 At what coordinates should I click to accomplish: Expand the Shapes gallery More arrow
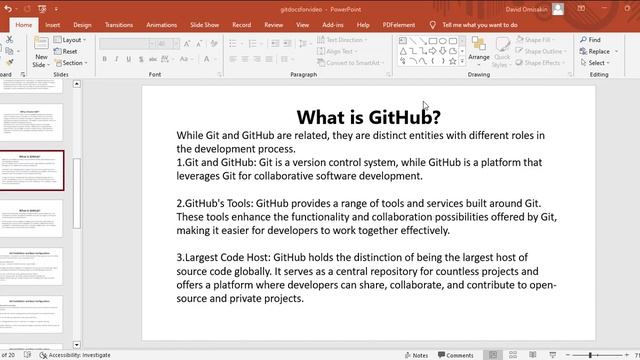(x=462, y=61)
